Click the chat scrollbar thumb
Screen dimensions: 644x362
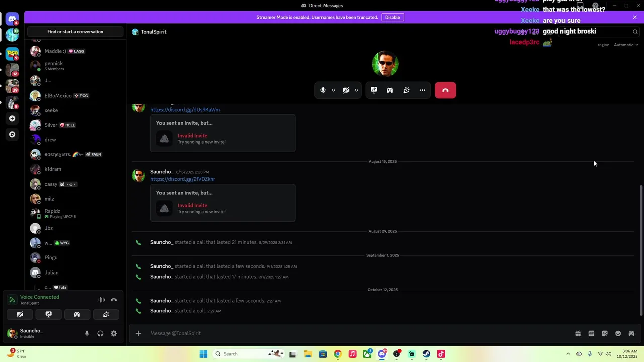(641, 250)
